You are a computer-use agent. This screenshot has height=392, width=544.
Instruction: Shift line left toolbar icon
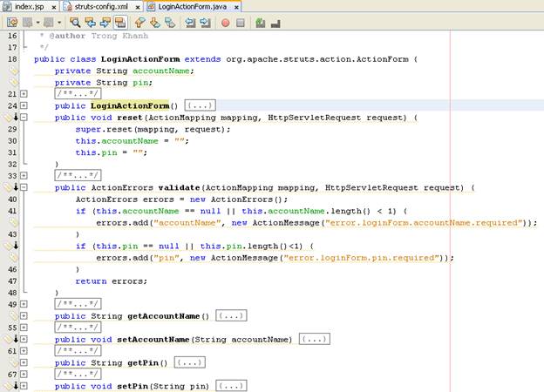click(190, 23)
